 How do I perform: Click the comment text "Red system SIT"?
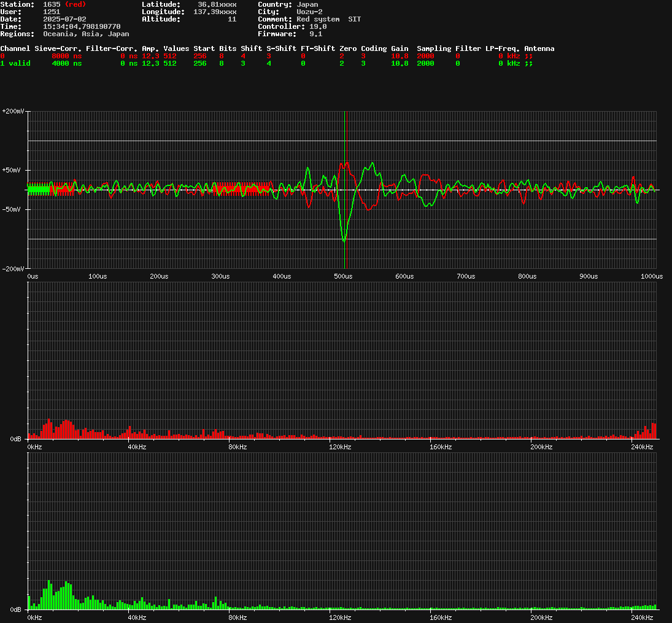329,19
